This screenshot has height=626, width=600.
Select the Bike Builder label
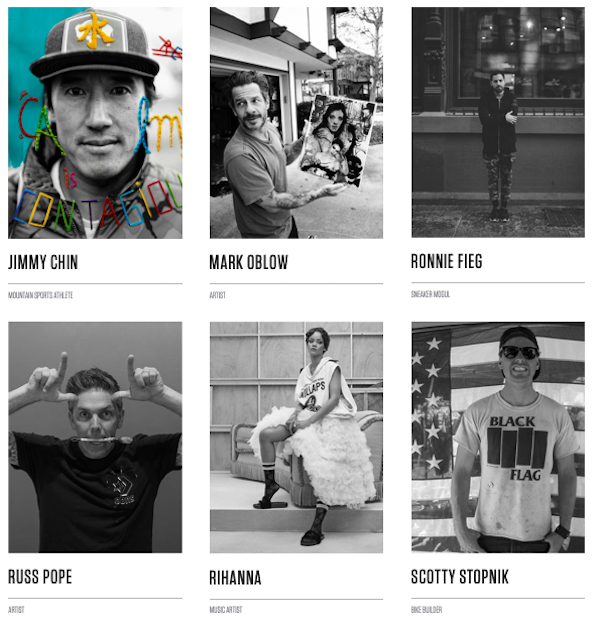[x=426, y=610]
